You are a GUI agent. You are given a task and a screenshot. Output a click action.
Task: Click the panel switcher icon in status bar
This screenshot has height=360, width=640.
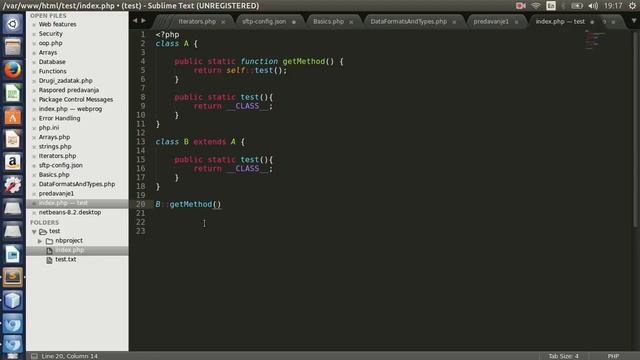[34, 356]
